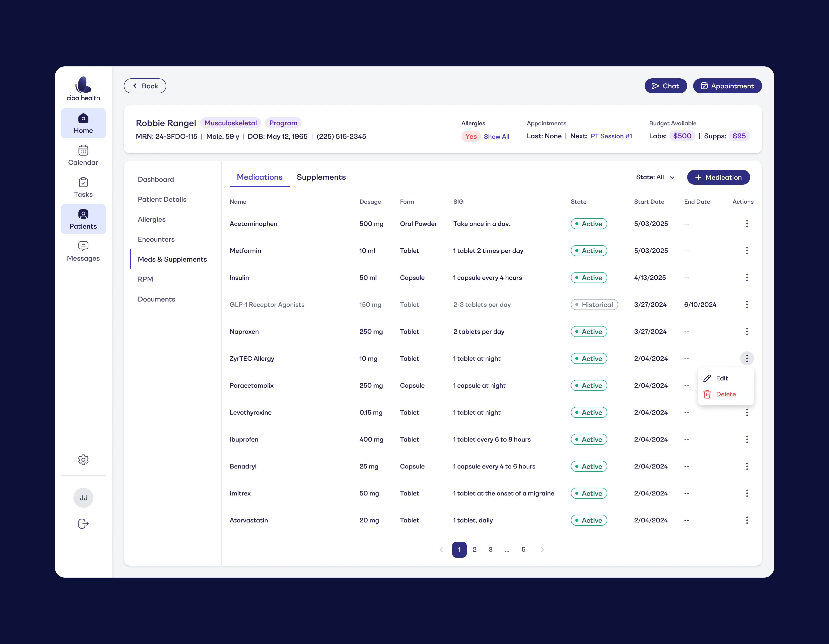829x644 pixels.
Task: Choose Delete from actions menu
Action: tap(725, 394)
